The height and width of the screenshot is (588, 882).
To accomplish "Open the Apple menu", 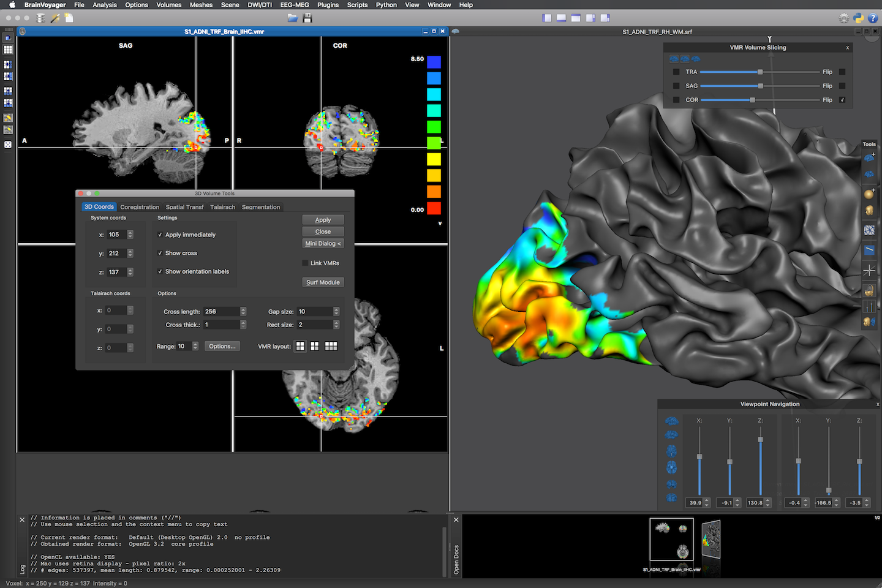I will point(12,5).
